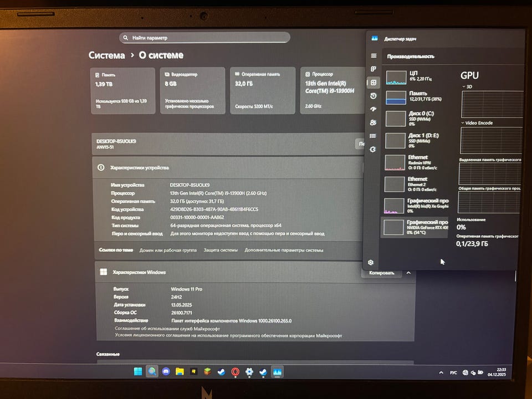Collapse the 'Характеристики Windows' section chevron
This screenshot has height=399, width=532.
point(408,273)
